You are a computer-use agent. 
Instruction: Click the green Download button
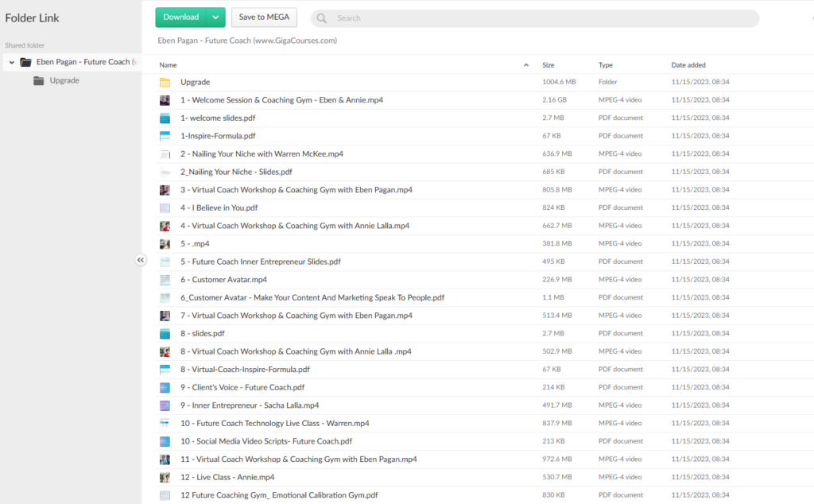pos(180,17)
